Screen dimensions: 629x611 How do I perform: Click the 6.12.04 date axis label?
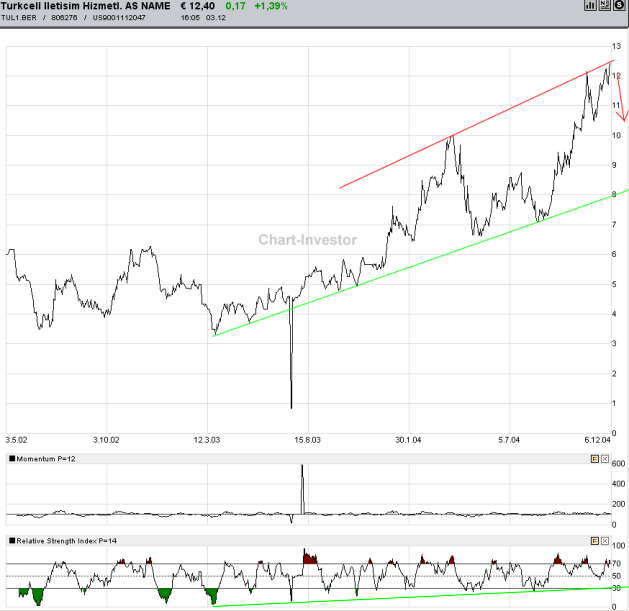[597, 440]
